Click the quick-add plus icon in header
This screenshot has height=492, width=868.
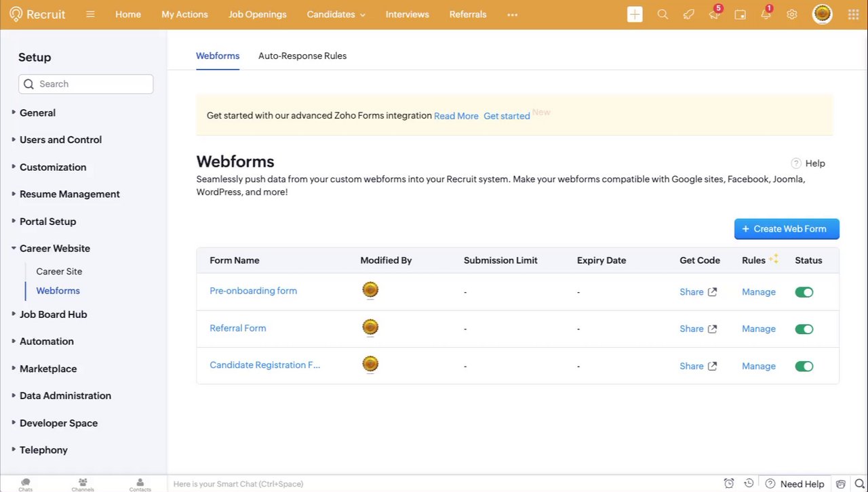(x=635, y=14)
